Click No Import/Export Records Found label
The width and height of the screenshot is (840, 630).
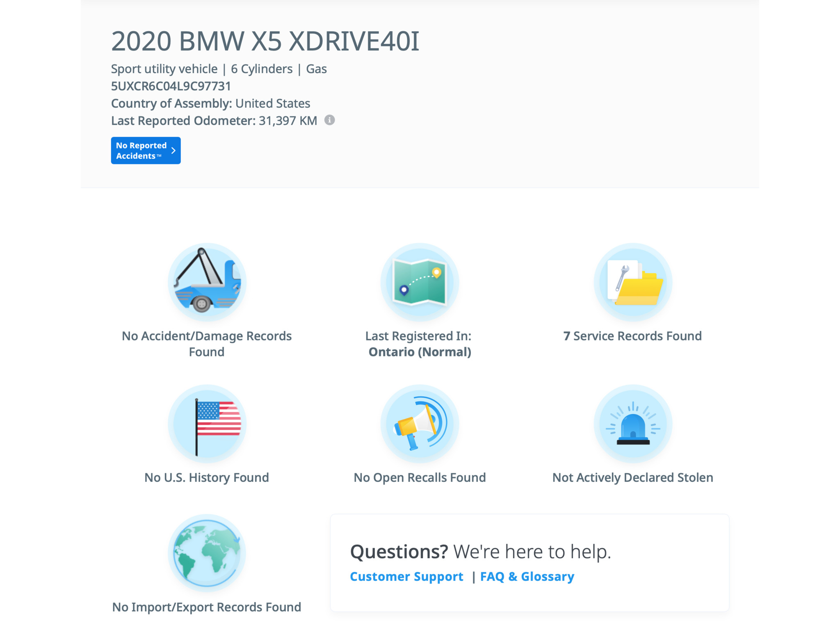(x=207, y=607)
